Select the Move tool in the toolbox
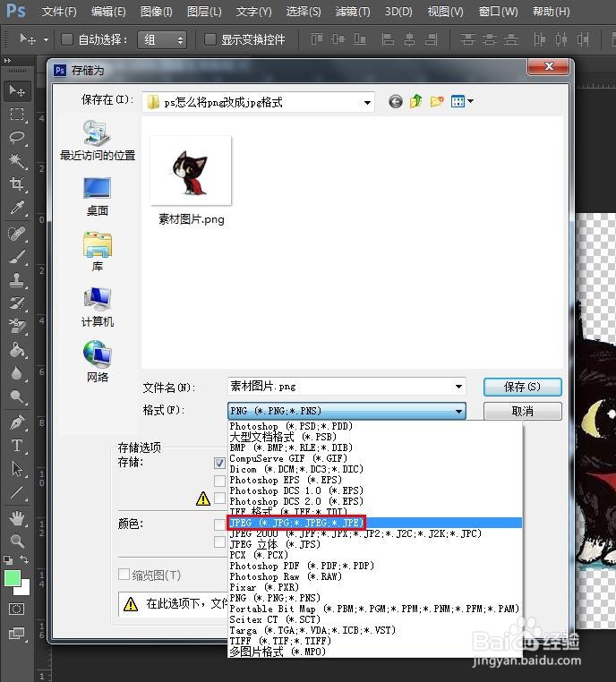 [17, 91]
